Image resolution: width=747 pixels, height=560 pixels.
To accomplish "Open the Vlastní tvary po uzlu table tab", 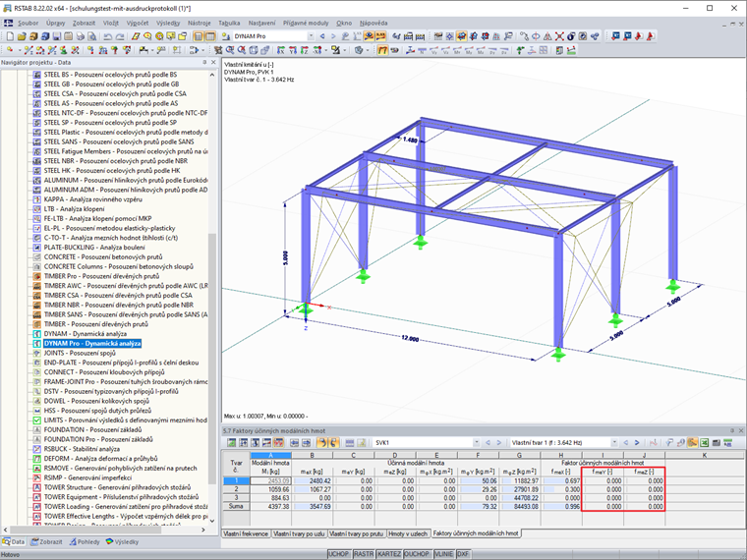I will pyautogui.click(x=299, y=533).
